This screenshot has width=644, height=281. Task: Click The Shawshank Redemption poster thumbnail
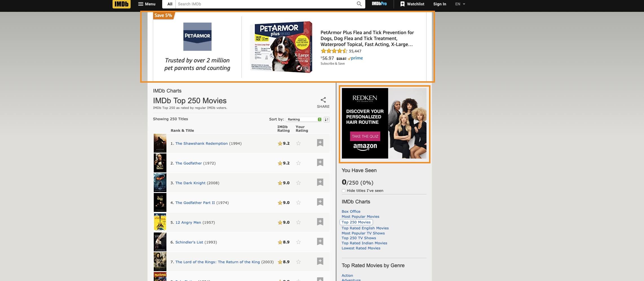(x=160, y=143)
